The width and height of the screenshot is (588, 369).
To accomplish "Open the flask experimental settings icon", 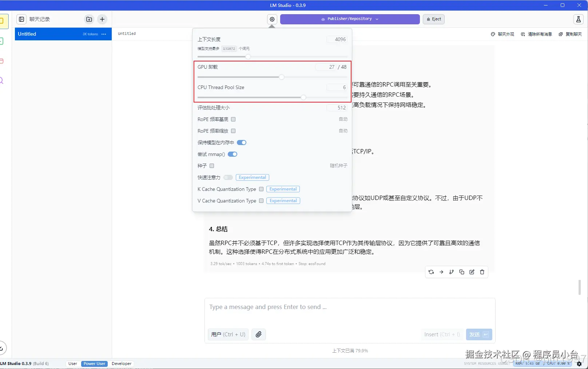I will (579, 19).
